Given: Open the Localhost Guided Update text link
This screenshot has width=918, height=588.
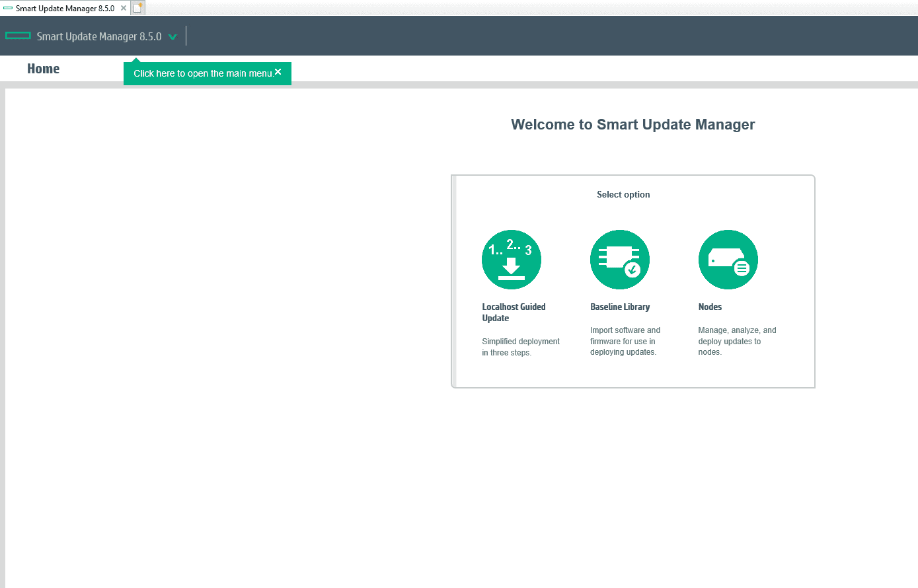Looking at the screenshot, I should (x=514, y=312).
